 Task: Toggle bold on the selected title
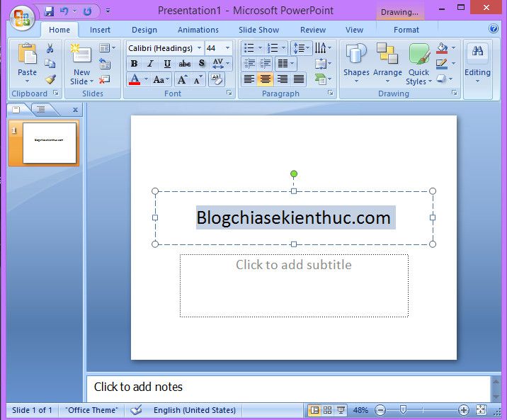(x=135, y=63)
